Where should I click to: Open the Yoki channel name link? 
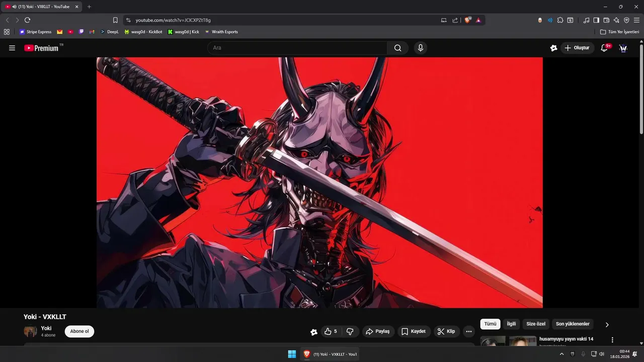(x=46, y=328)
